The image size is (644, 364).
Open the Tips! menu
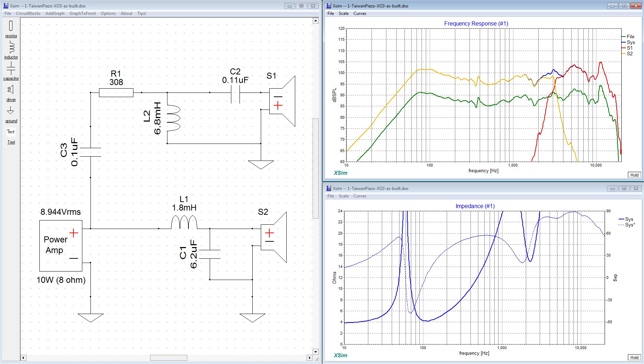pyautogui.click(x=142, y=13)
